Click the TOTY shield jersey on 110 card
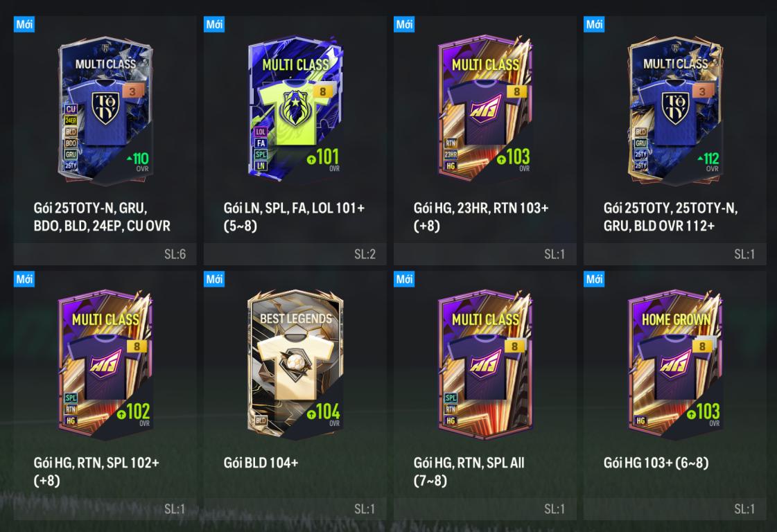 tap(105, 112)
